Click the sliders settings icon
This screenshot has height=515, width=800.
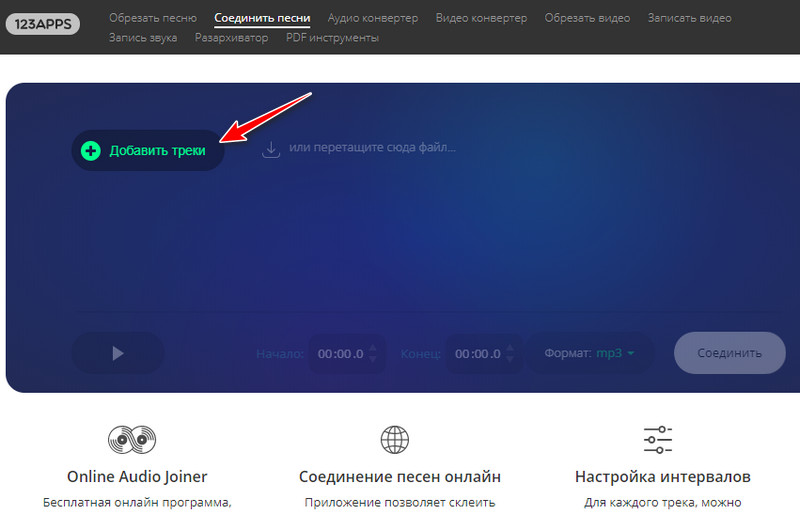(658, 439)
